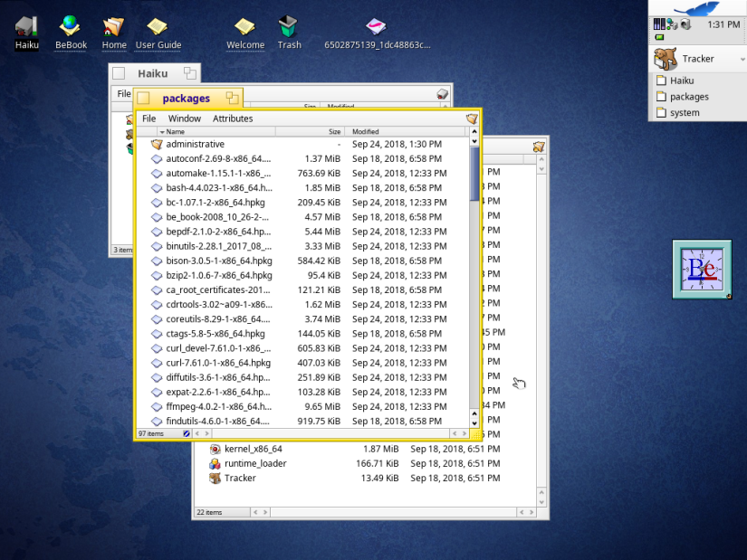Click the pencil icon in packages status bar
Screen dimensions: 747x560
[187, 433]
